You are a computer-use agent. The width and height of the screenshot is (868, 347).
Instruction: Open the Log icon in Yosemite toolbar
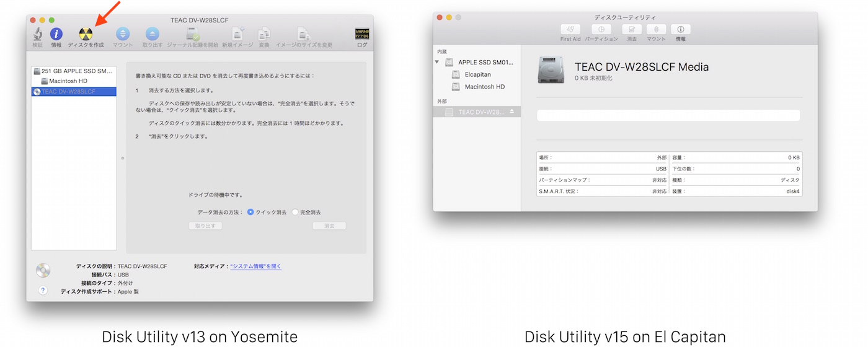(362, 34)
